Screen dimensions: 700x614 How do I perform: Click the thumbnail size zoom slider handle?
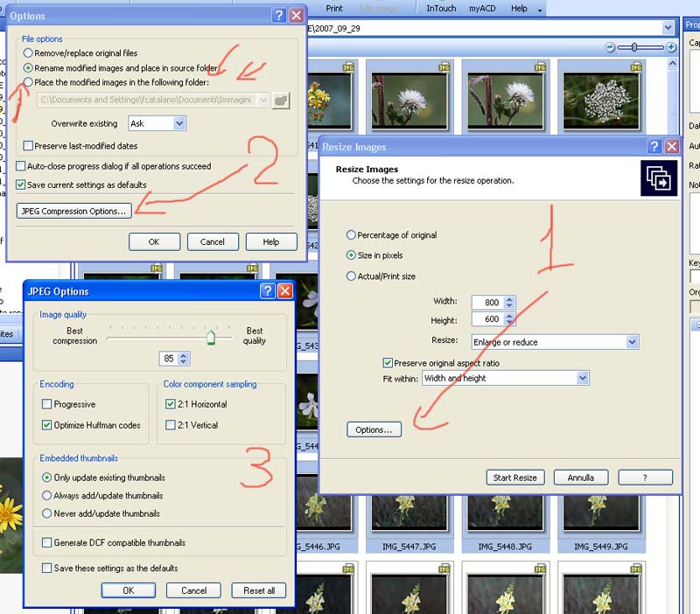pyautogui.click(x=633, y=47)
